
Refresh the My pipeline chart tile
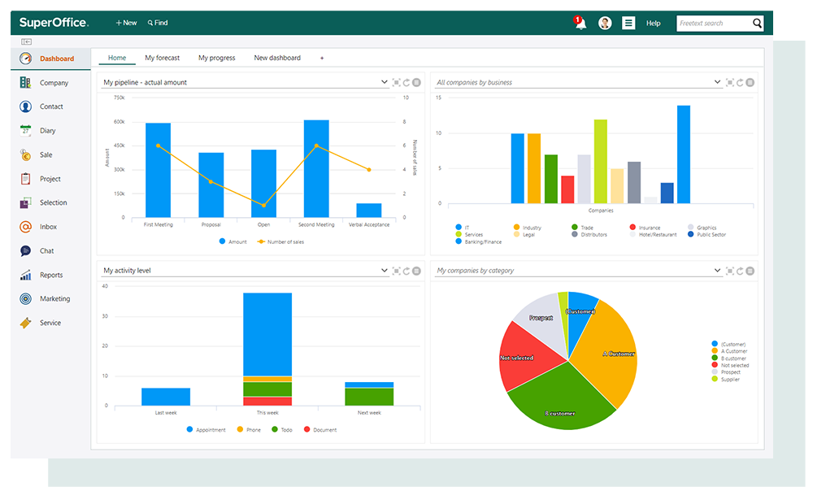point(406,82)
